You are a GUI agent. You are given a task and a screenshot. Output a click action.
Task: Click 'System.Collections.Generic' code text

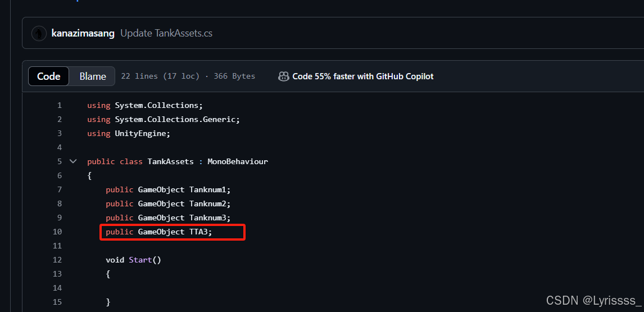click(x=175, y=119)
